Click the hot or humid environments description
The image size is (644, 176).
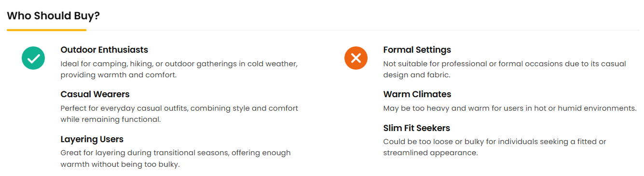510,108
